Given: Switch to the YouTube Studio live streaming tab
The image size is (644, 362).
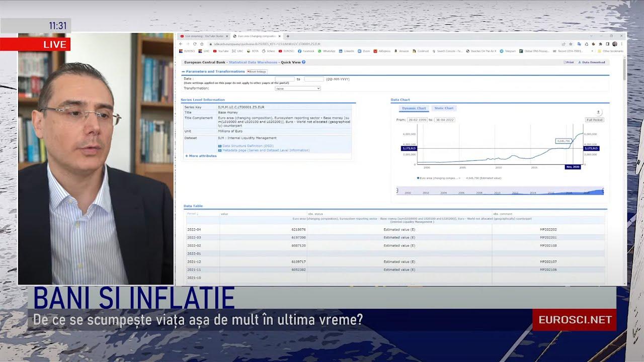Looking at the screenshot, I should pyautogui.click(x=204, y=36).
